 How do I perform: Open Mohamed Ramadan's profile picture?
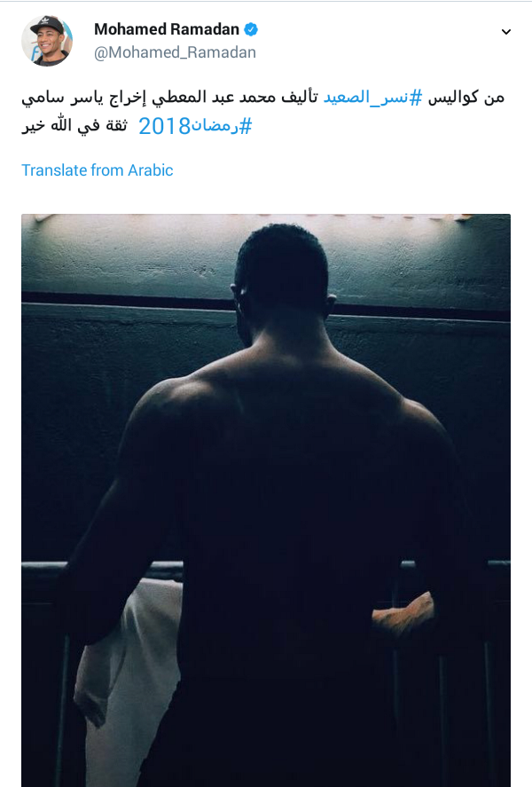click(47, 41)
